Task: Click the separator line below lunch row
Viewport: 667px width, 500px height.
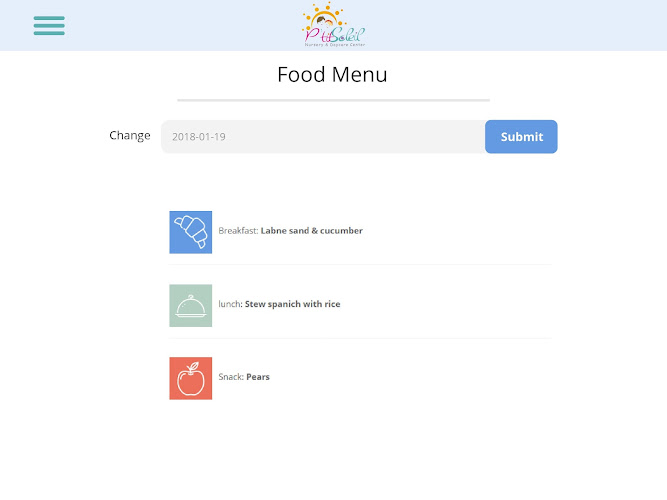Action: (360, 338)
